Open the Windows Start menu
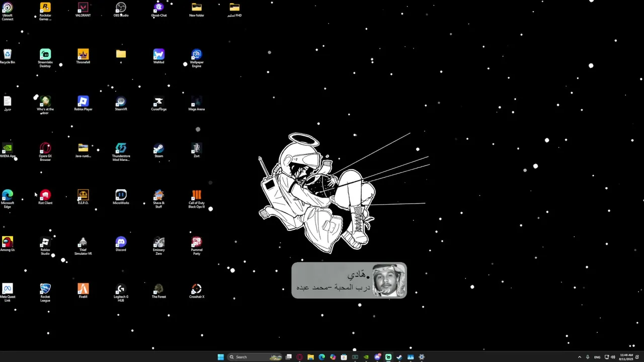This screenshot has width=644, height=362. pyautogui.click(x=220, y=357)
